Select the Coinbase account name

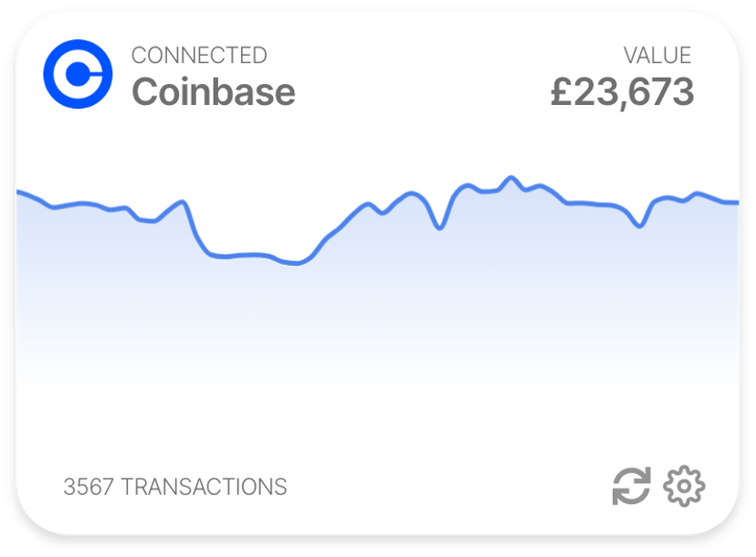213,90
